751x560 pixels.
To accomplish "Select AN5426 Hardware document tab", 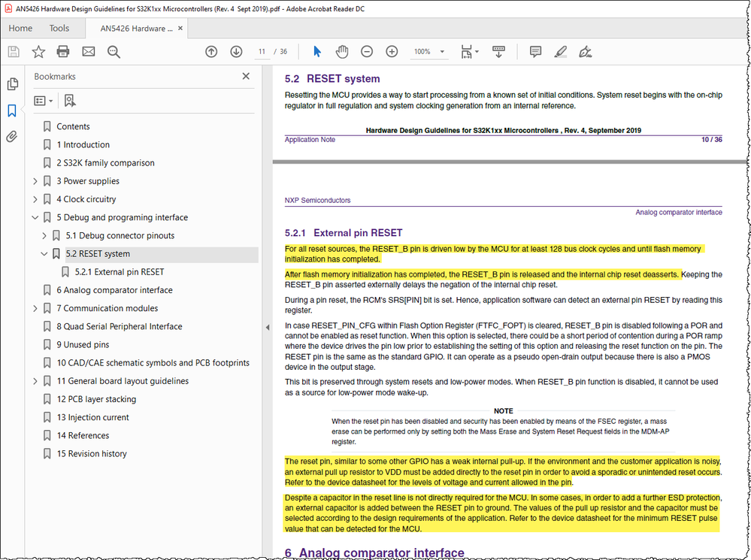I will 136,29.
